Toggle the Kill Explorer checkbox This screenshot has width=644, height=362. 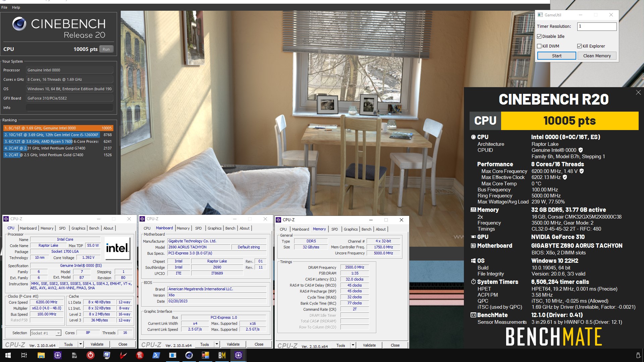pyautogui.click(x=579, y=46)
